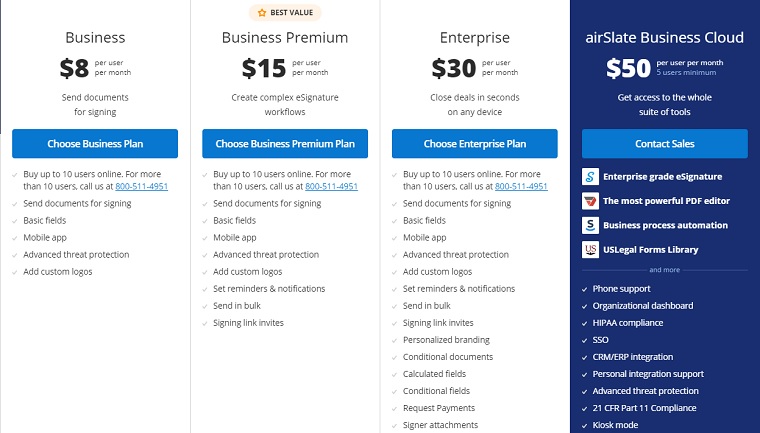
Task: Click the $30 Enterprise price
Action: (x=454, y=68)
